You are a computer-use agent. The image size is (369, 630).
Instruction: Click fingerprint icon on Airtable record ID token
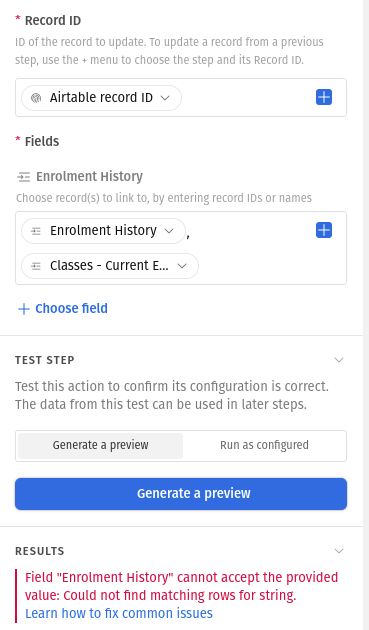(x=36, y=98)
